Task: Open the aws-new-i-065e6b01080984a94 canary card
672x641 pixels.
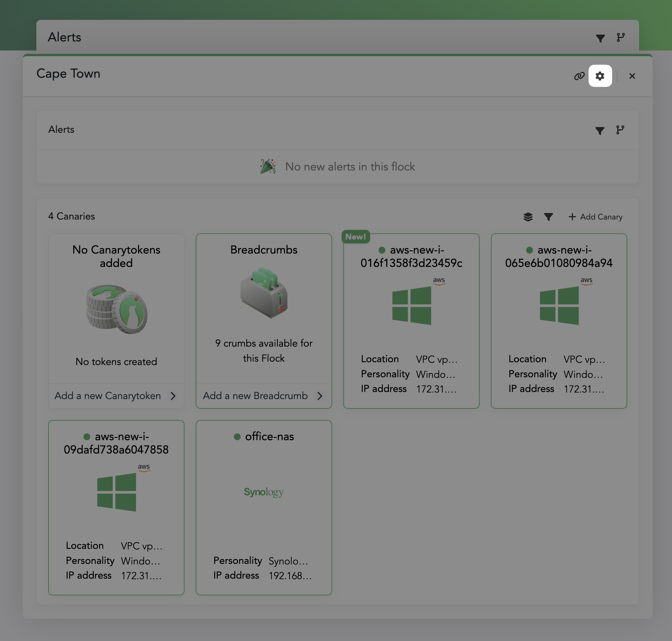Action: click(x=558, y=320)
